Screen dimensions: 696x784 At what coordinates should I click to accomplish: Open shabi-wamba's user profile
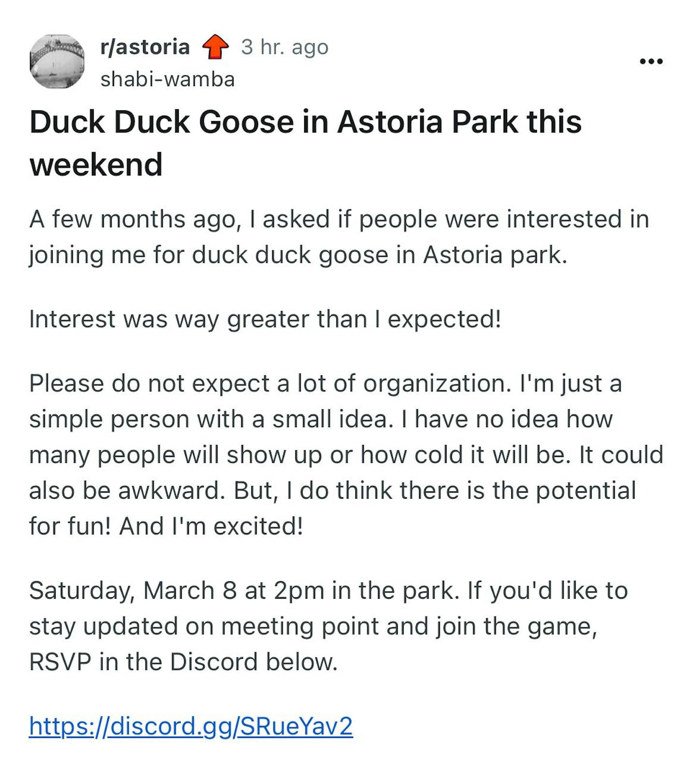(167, 79)
